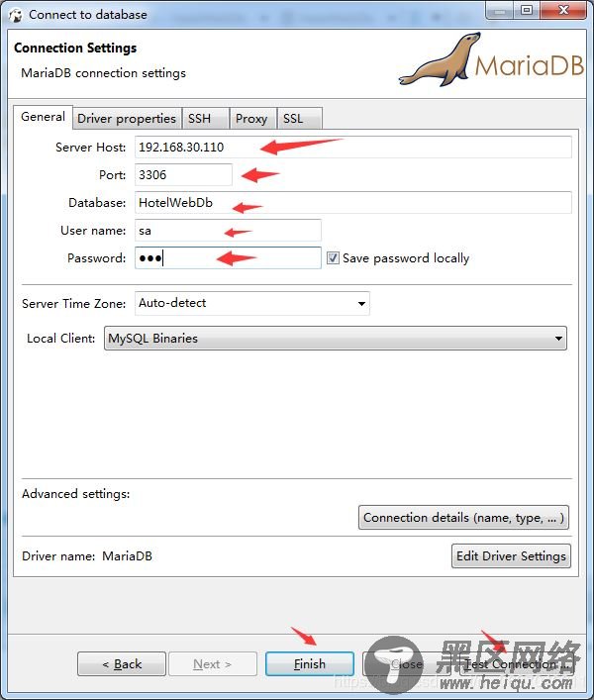Screen dimensions: 594x700
Task: Click the Test Connection button
Action: click(517, 664)
